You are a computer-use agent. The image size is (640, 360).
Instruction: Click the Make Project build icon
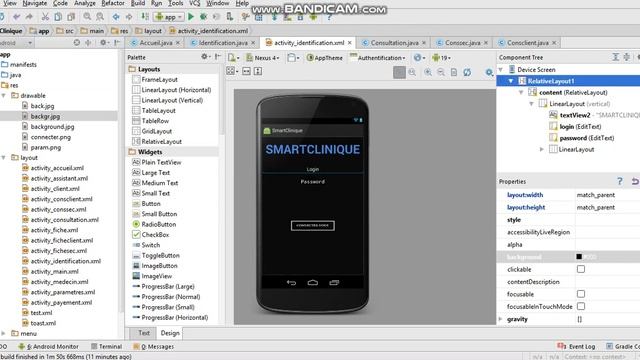click(144, 17)
